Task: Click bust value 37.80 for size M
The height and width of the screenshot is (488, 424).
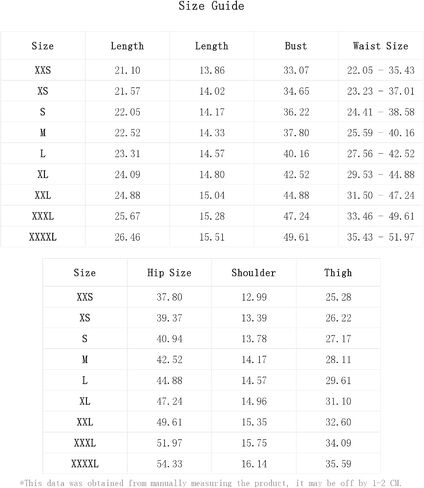Action: click(x=296, y=133)
